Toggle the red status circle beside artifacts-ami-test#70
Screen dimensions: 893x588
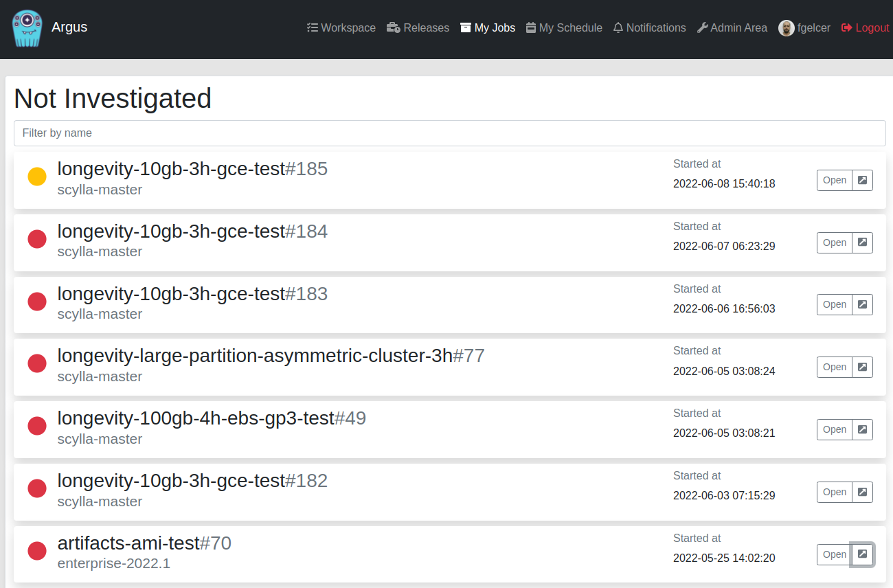point(36,550)
